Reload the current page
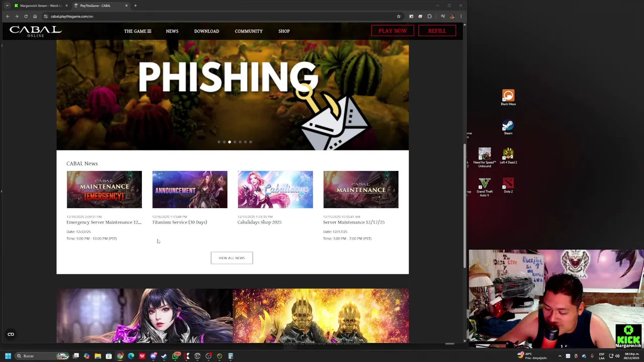Screen dimensions: 644x362 pyautogui.click(x=26, y=16)
